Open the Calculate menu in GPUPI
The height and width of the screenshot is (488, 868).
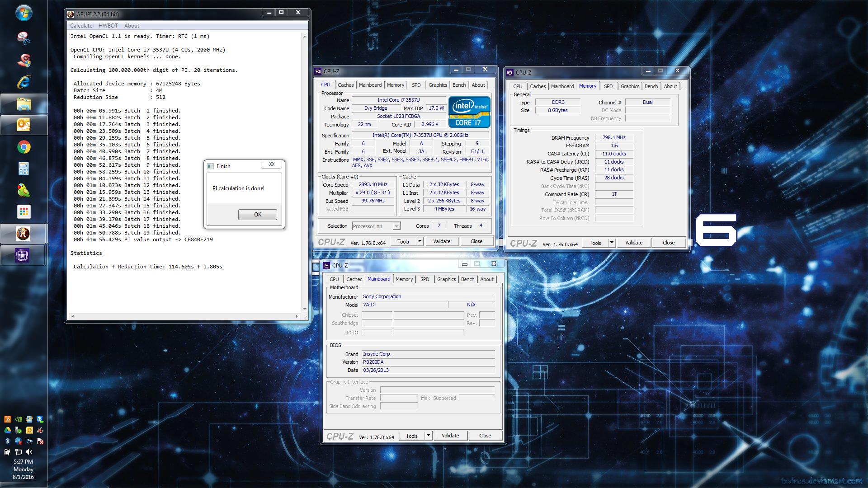[x=81, y=26]
